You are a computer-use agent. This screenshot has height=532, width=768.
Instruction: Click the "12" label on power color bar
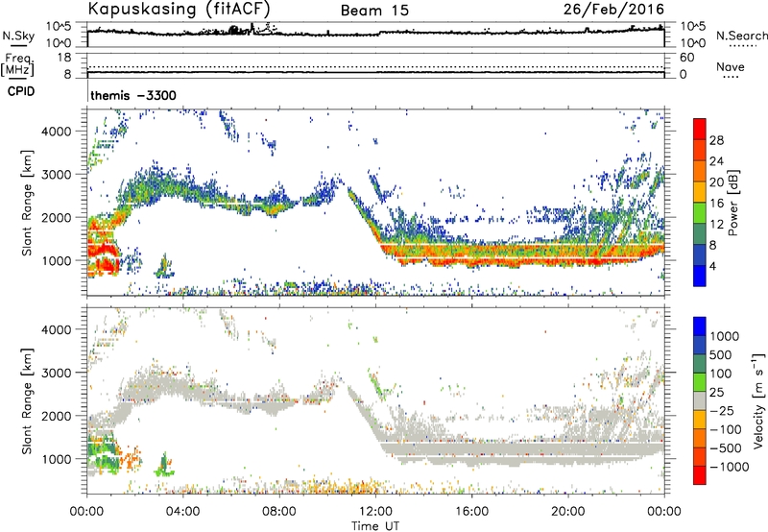pos(716,225)
